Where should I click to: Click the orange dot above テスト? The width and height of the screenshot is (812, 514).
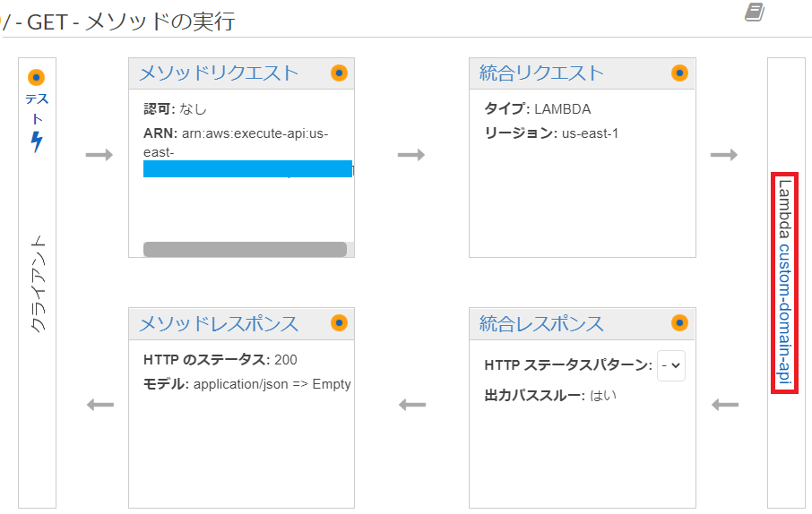[36, 78]
